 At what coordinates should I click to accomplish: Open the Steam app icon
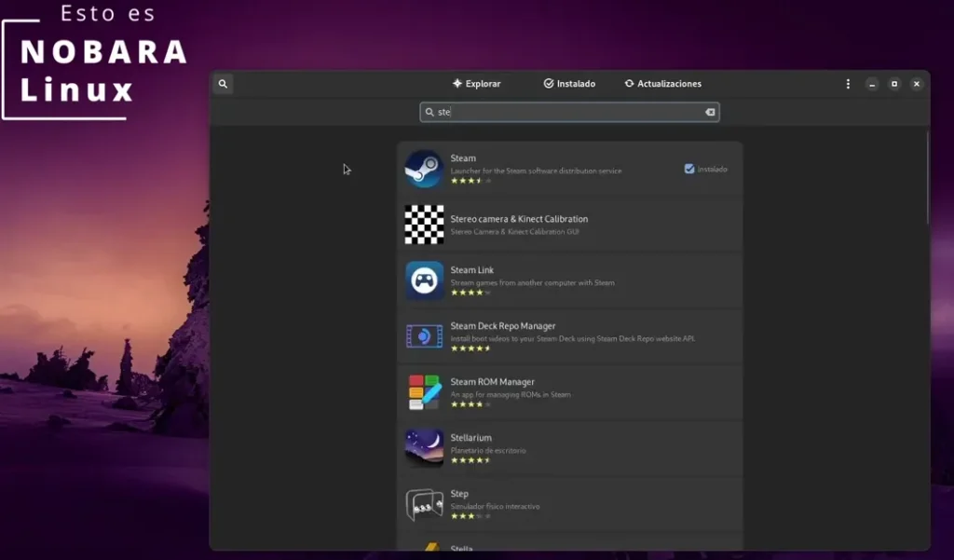pyautogui.click(x=424, y=169)
